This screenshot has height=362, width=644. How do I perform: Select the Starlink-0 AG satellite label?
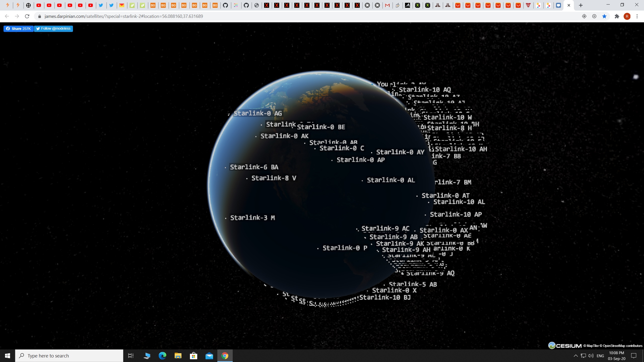pyautogui.click(x=258, y=113)
